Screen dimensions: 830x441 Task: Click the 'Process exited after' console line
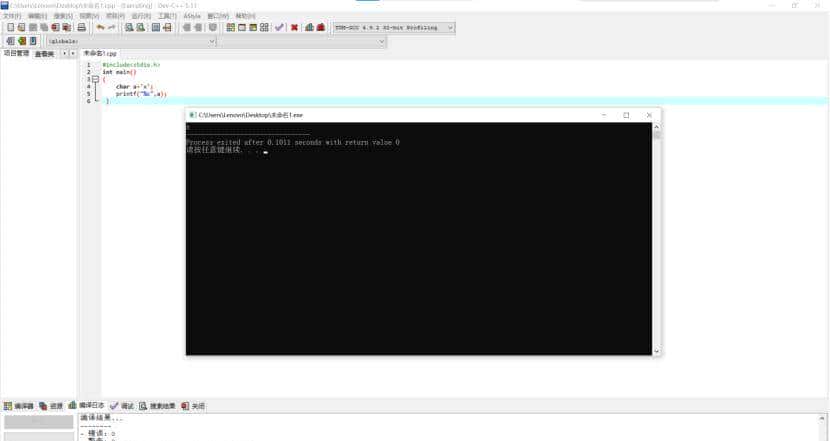[x=293, y=142]
